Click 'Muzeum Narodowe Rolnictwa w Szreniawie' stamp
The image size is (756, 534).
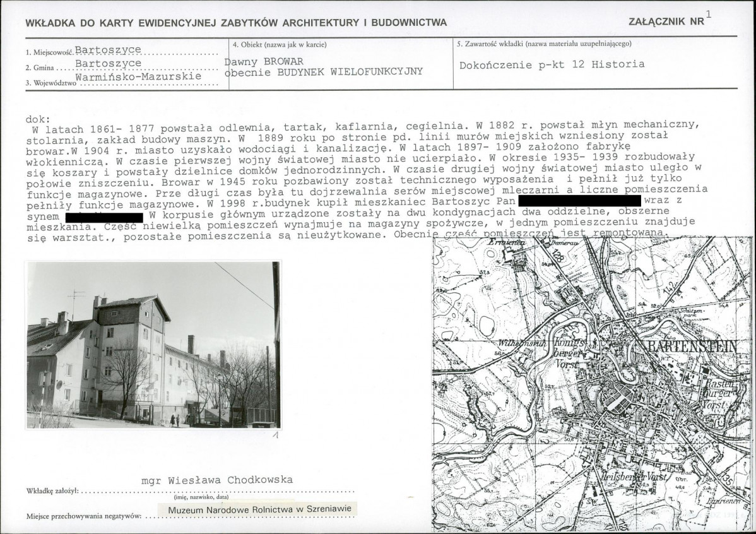(259, 509)
